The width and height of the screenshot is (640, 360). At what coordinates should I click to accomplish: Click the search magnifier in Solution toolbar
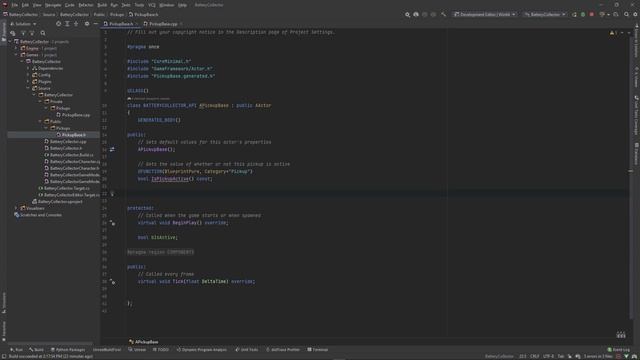(x=43, y=33)
